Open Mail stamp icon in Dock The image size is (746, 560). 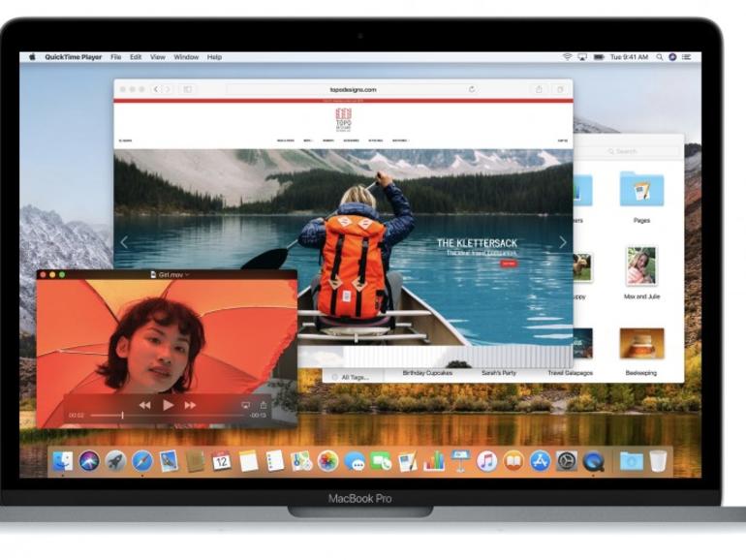coord(169,461)
